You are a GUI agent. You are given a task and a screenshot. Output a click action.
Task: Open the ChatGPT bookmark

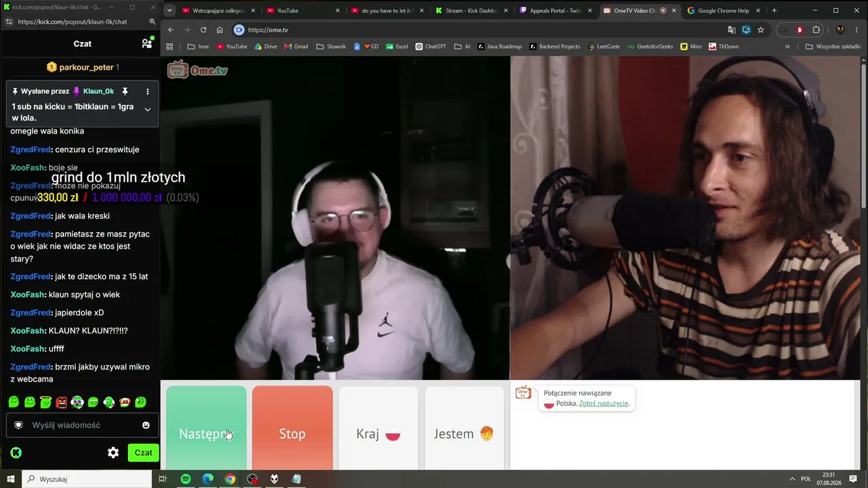(431, 47)
